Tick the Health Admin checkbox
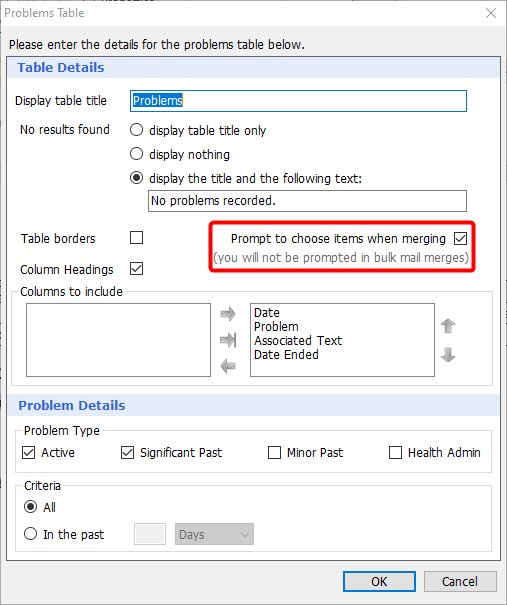This screenshot has width=507, height=605. pyautogui.click(x=395, y=453)
